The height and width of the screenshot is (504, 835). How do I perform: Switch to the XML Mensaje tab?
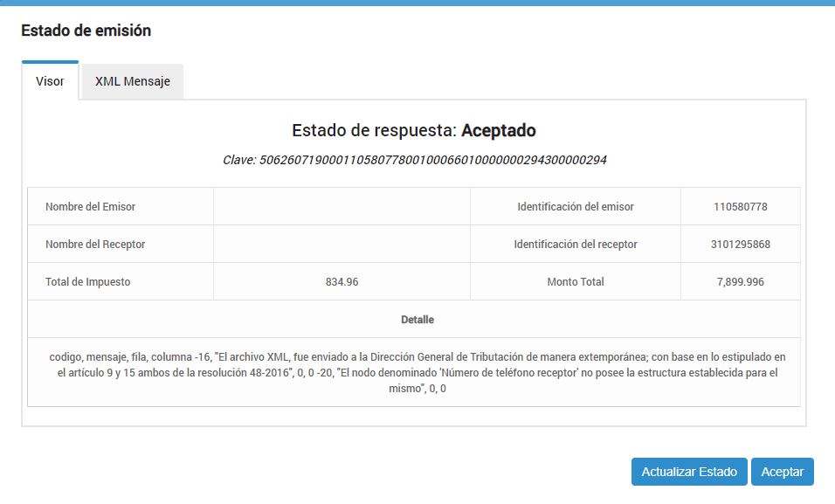click(x=131, y=80)
